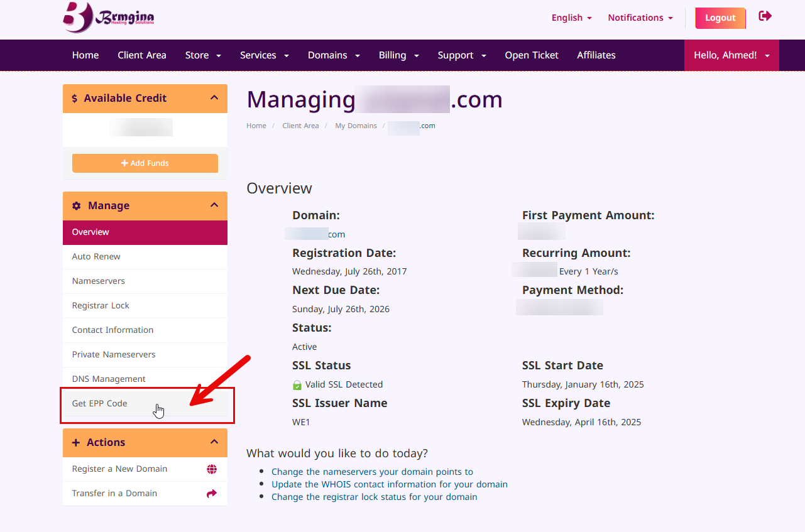Go to Home in navigation bar
Screen dimensions: 805x532
[85, 55]
